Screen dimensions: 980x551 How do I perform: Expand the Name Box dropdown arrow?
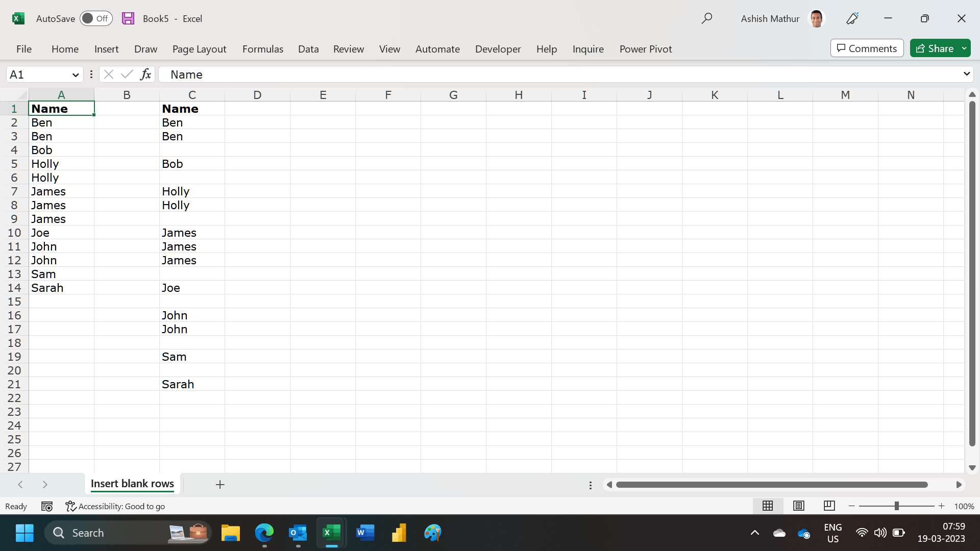76,75
